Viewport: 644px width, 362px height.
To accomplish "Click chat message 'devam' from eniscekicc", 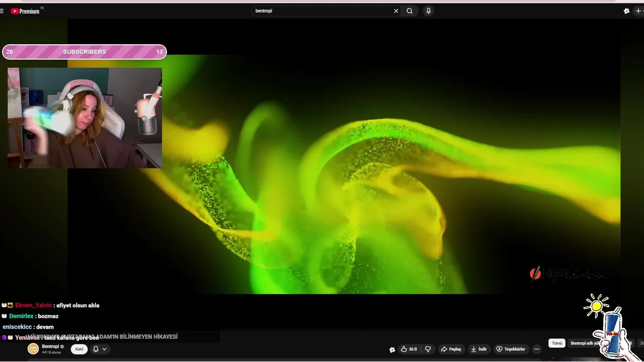I will (x=45, y=327).
